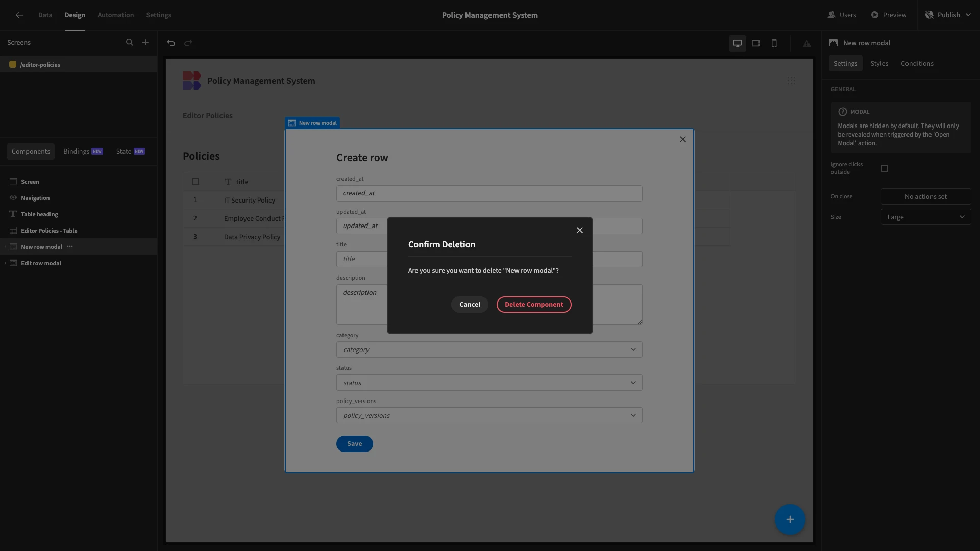
Task: Select the Screen component in tree
Action: point(79,182)
